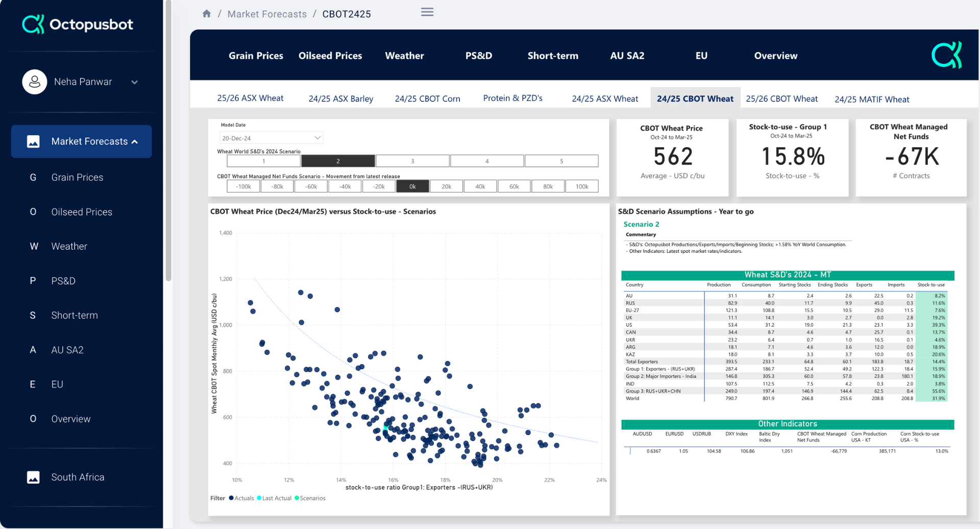This screenshot has width=980, height=529.
Task: Switch to the 24/25 ASX Wheat tab
Action: point(605,99)
